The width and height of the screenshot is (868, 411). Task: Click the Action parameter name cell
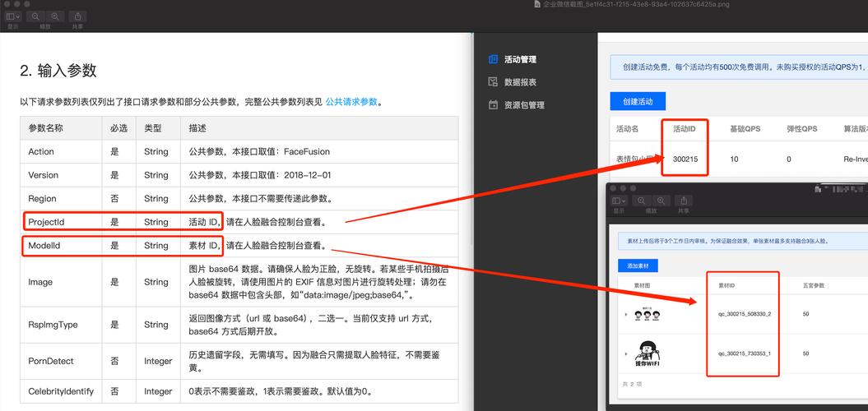tap(61, 151)
